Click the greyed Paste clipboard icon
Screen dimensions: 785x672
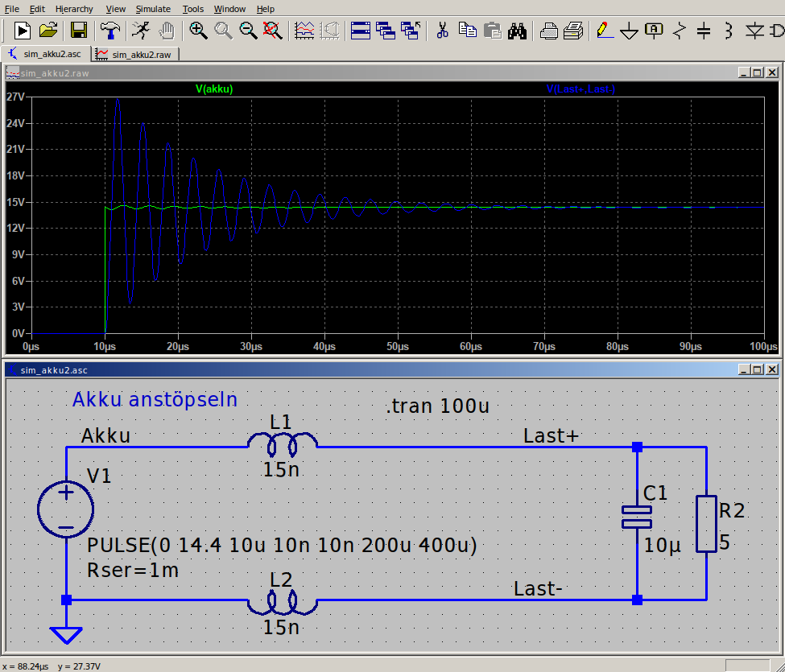[x=493, y=31]
